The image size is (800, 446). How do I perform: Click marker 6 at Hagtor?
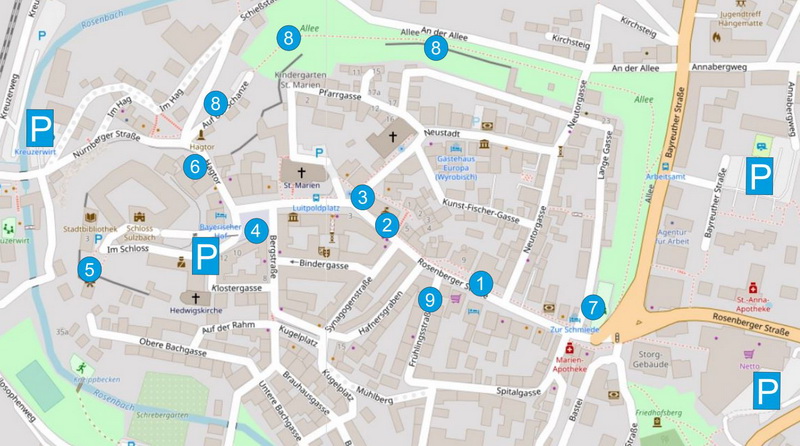(x=195, y=167)
